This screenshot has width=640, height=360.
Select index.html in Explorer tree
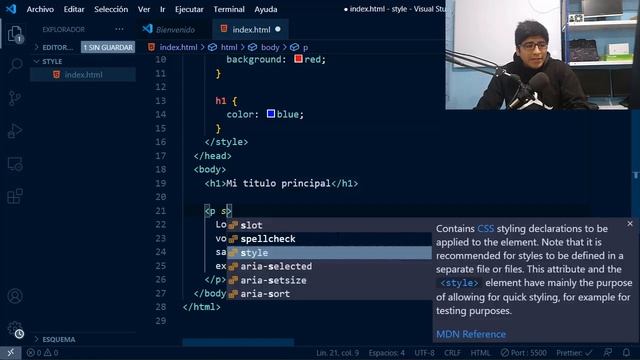[83, 75]
